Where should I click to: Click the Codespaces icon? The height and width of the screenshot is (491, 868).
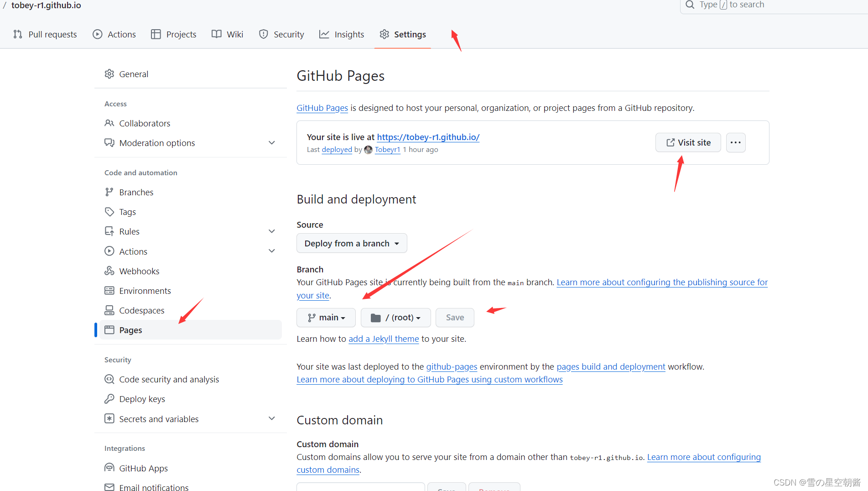(x=109, y=310)
